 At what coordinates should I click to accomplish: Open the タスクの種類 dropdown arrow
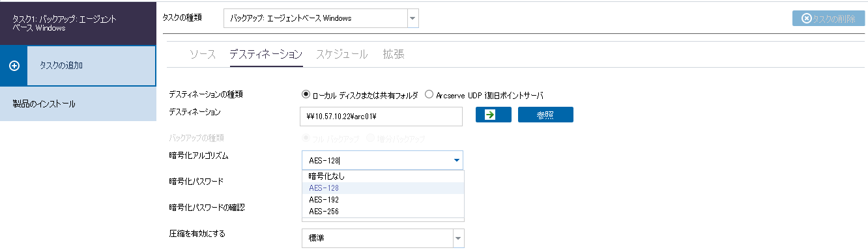pyautogui.click(x=412, y=18)
